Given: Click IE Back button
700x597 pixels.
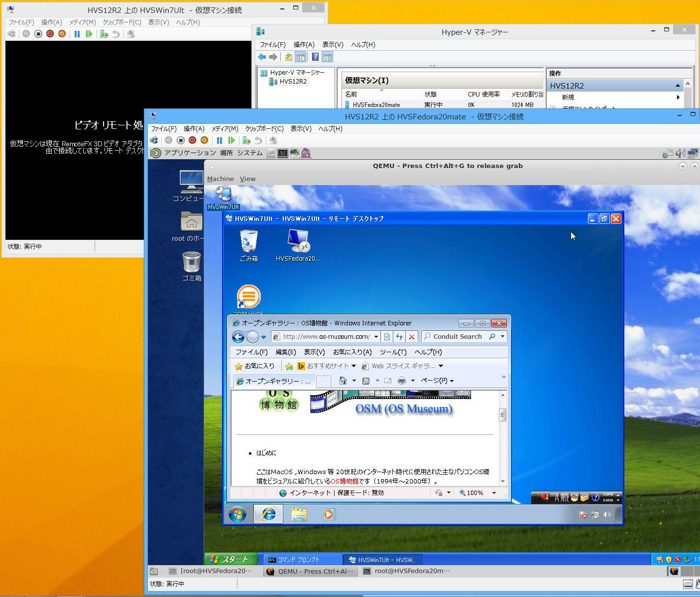Looking at the screenshot, I should point(238,337).
